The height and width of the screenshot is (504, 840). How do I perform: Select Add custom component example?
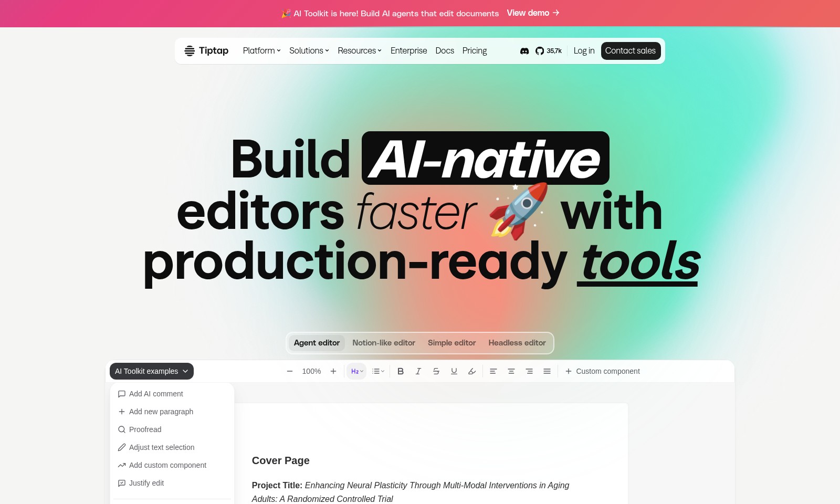(x=172, y=465)
